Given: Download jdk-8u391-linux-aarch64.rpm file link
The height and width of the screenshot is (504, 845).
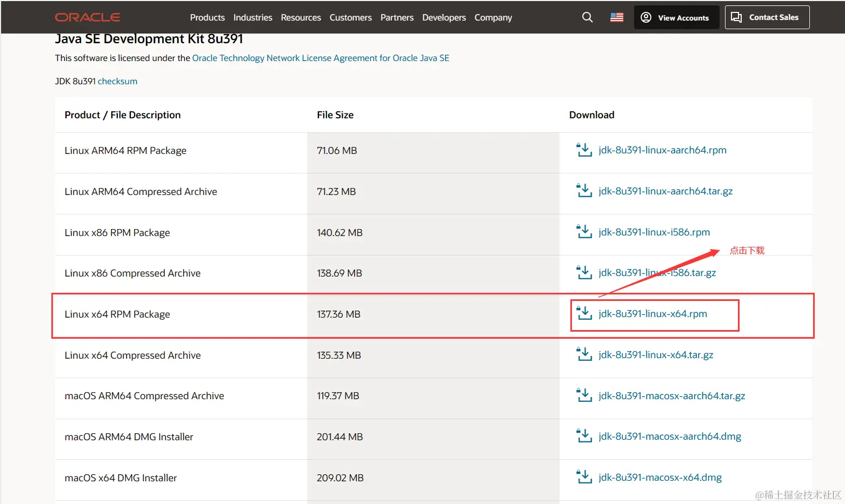Looking at the screenshot, I should click(x=662, y=150).
